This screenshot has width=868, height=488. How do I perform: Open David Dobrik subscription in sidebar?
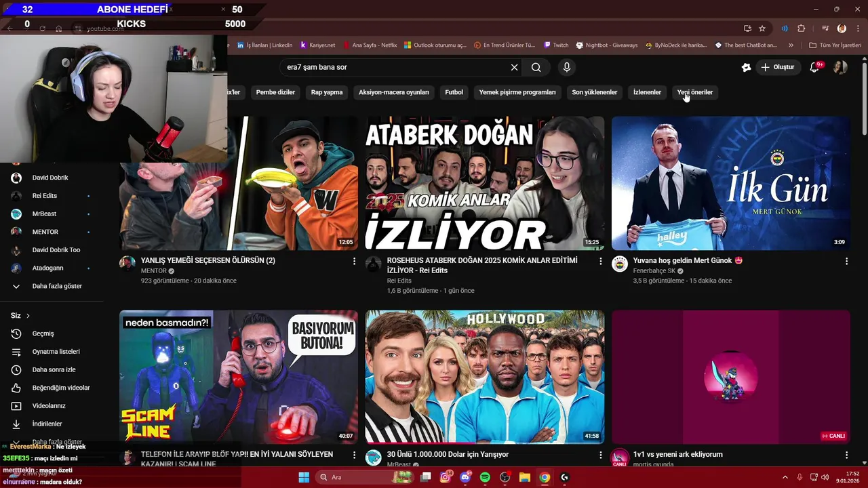tap(52, 178)
